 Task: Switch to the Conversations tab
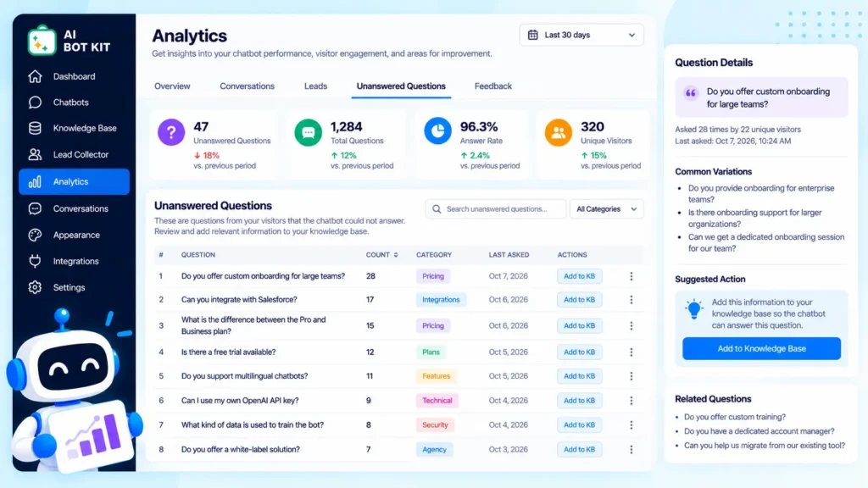(247, 86)
